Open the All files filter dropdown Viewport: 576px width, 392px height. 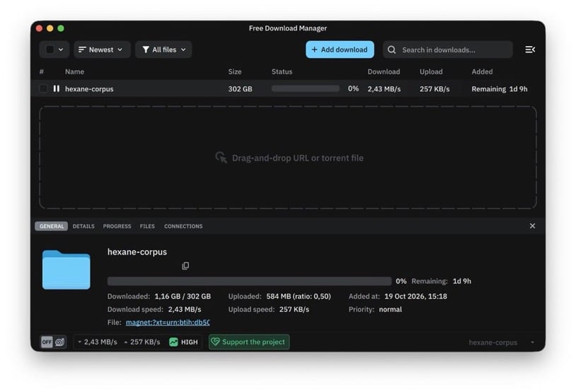[x=163, y=50]
